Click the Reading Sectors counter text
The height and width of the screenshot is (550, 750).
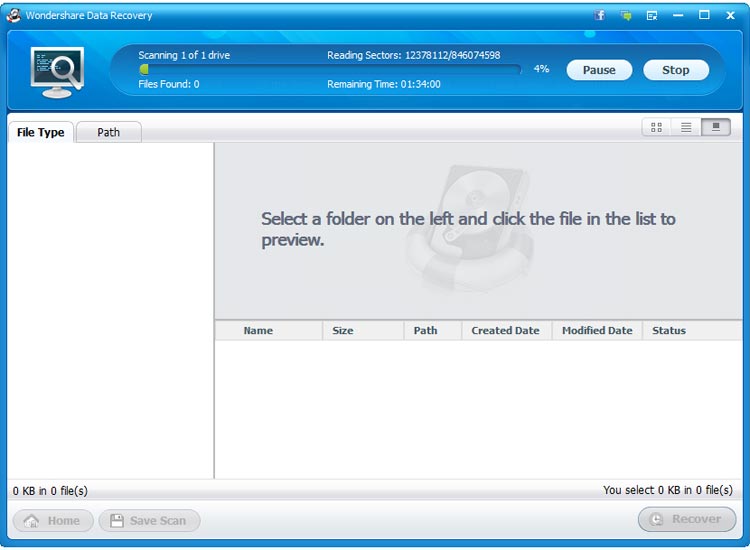point(414,55)
